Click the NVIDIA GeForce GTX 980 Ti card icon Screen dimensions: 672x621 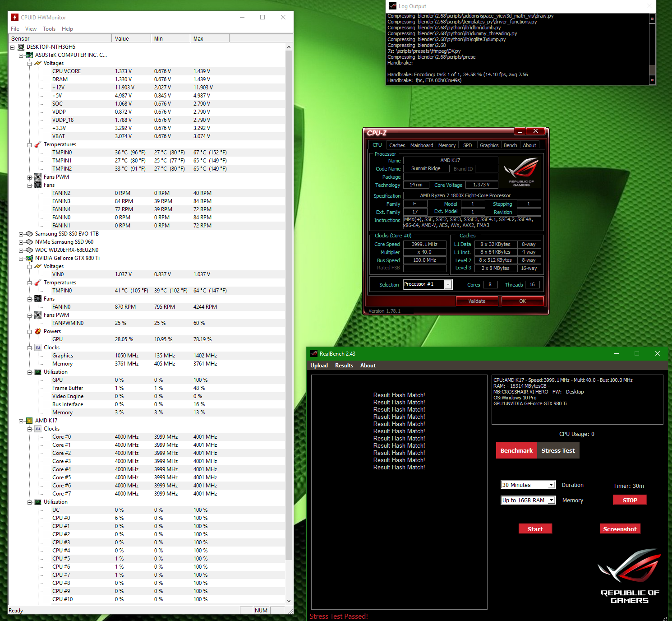pyautogui.click(x=29, y=258)
